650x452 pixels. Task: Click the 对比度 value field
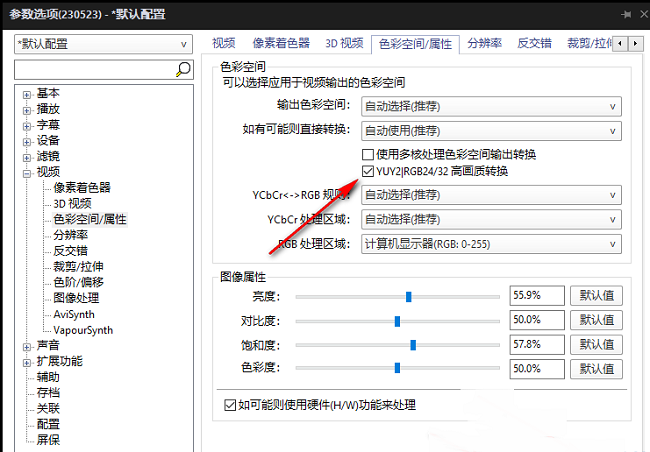537,320
